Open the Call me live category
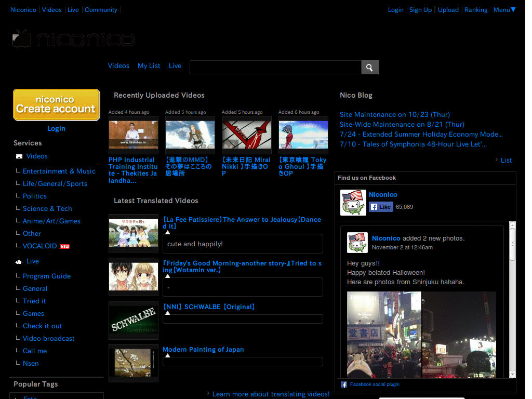532x399 pixels. point(35,351)
